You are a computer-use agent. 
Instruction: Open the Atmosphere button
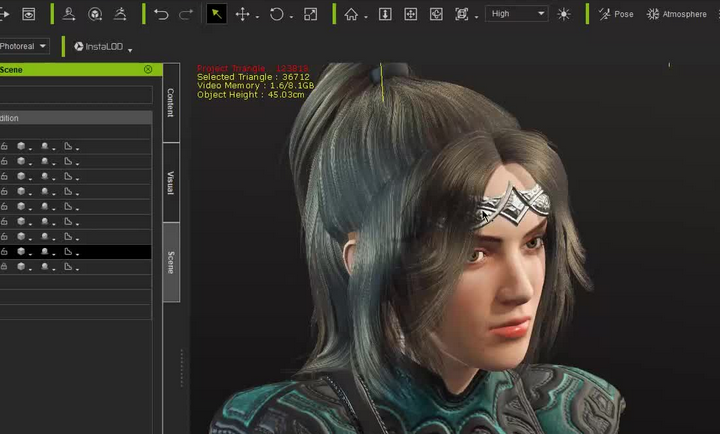pyautogui.click(x=676, y=14)
